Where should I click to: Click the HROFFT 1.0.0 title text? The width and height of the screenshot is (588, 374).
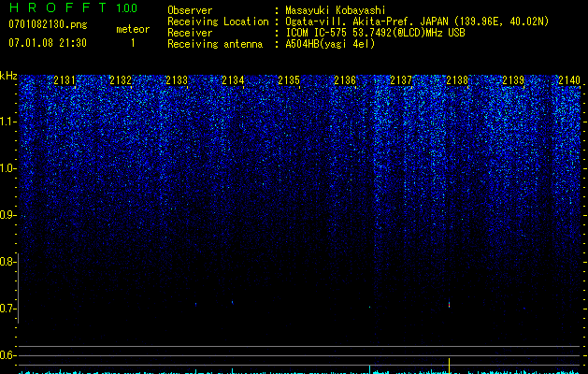click(73, 7)
